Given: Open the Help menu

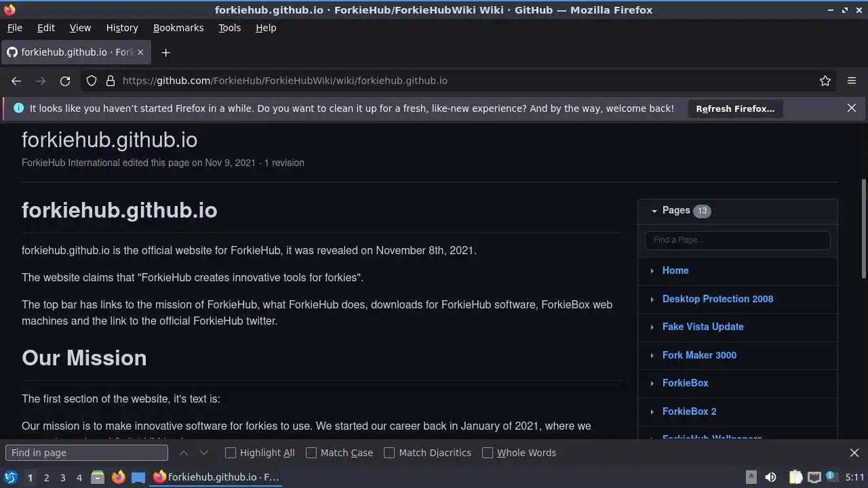Looking at the screenshot, I should click(x=266, y=28).
